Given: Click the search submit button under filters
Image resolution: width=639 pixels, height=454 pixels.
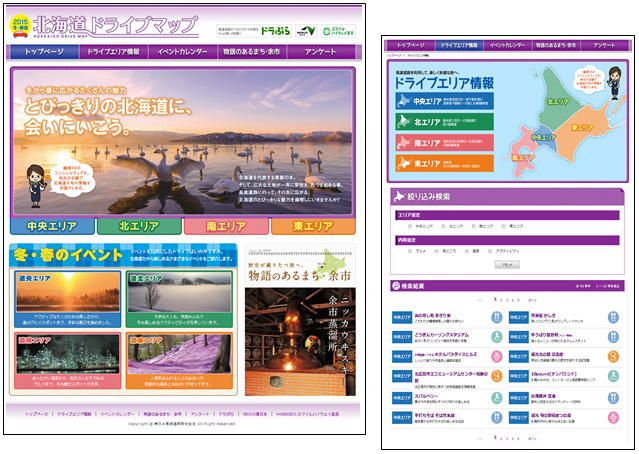Looking at the screenshot, I should 506,265.
